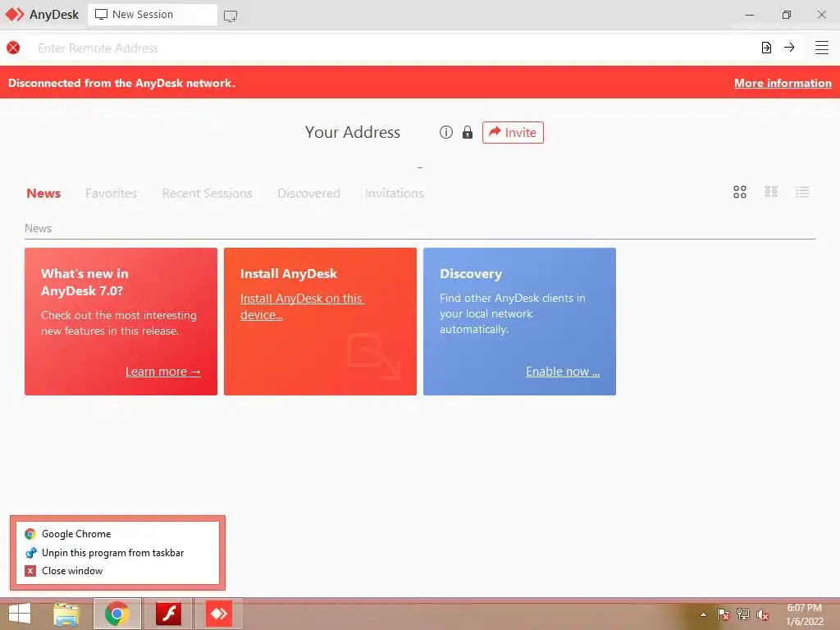Open the hamburger main menu
Image resolution: width=840 pixels, height=630 pixels.
822,48
